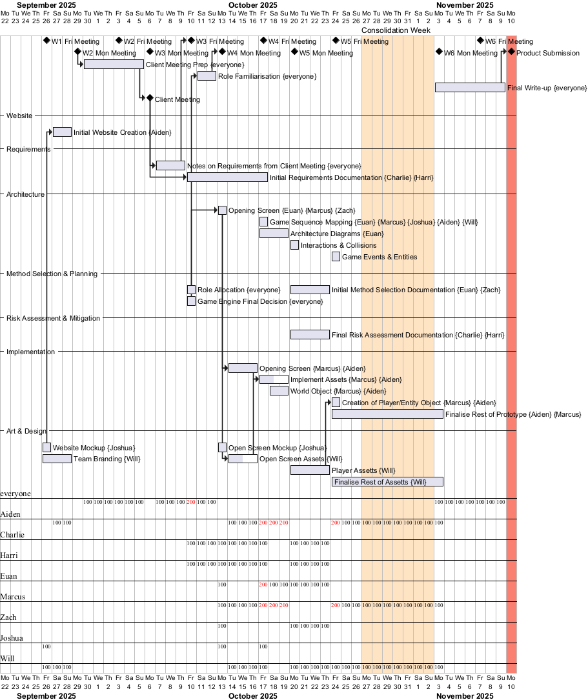
Task: Select the Client Meeting milestone diamond
Action: coord(150,98)
